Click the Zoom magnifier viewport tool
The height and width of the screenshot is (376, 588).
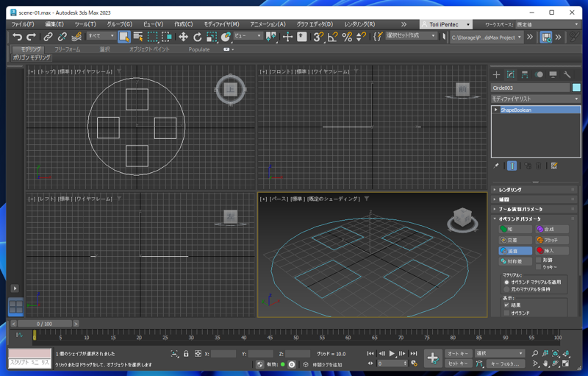tap(535, 353)
